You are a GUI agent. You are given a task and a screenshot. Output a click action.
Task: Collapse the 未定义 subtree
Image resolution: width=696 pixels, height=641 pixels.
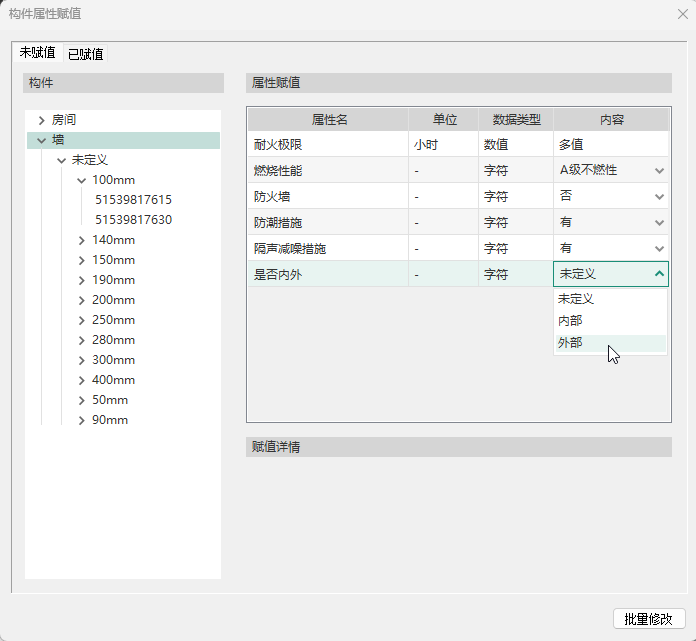tap(61, 160)
